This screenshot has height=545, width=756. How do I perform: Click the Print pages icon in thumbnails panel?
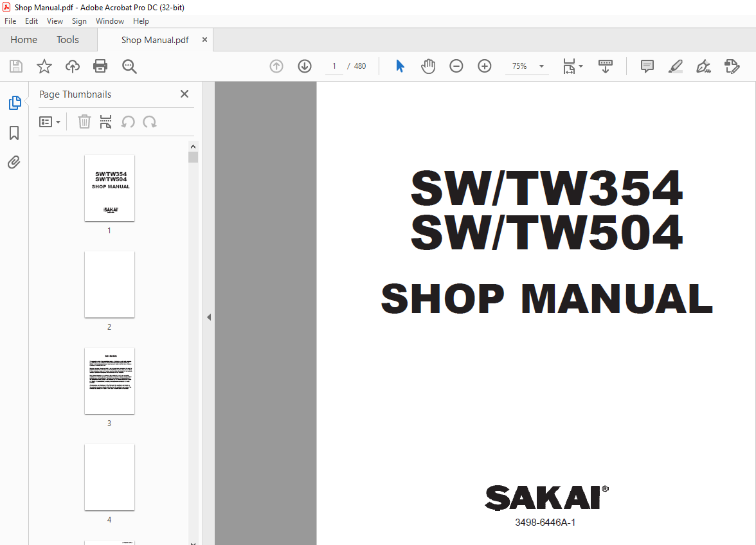[105, 122]
